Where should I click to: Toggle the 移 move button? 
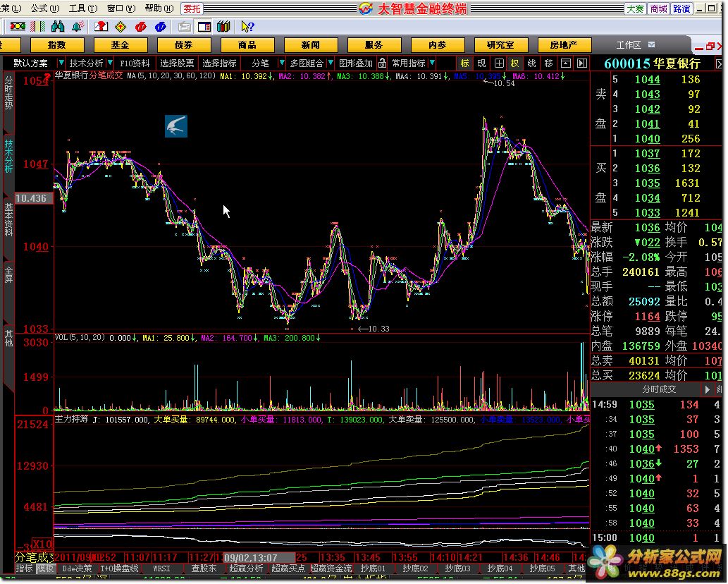[x=548, y=63]
